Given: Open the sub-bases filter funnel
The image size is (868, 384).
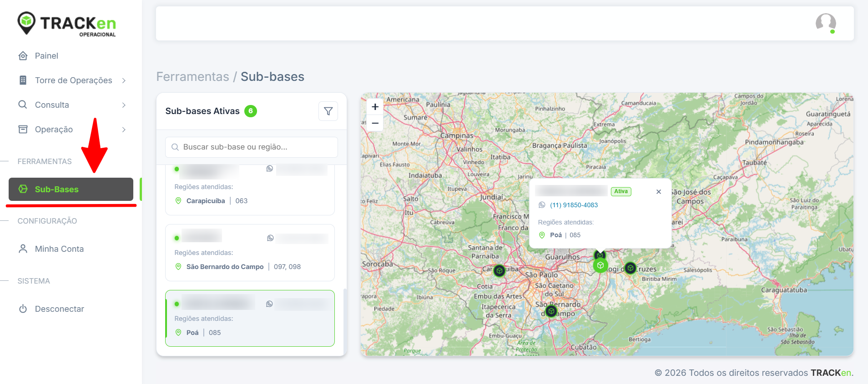Looking at the screenshot, I should point(328,111).
